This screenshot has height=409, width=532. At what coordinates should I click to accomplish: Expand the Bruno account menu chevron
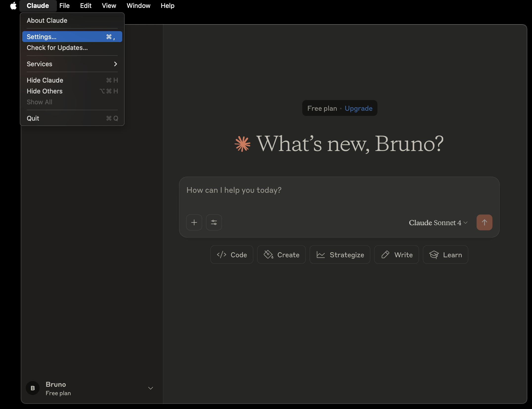point(150,388)
